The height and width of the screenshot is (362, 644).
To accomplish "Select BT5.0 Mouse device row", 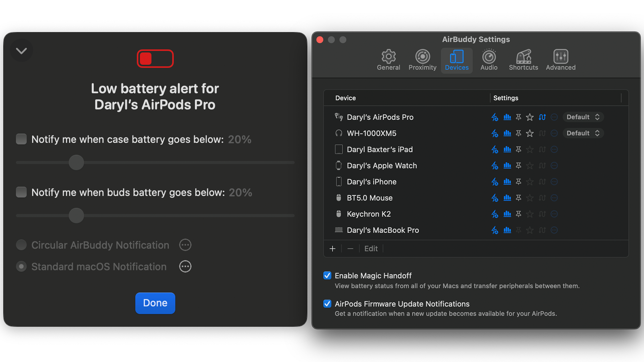I will [476, 198].
